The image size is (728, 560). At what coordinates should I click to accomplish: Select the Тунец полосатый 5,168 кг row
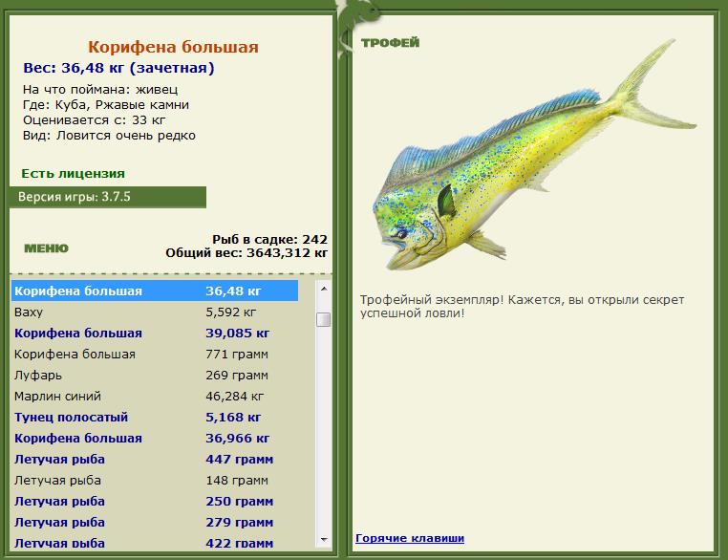click(155, 417)
